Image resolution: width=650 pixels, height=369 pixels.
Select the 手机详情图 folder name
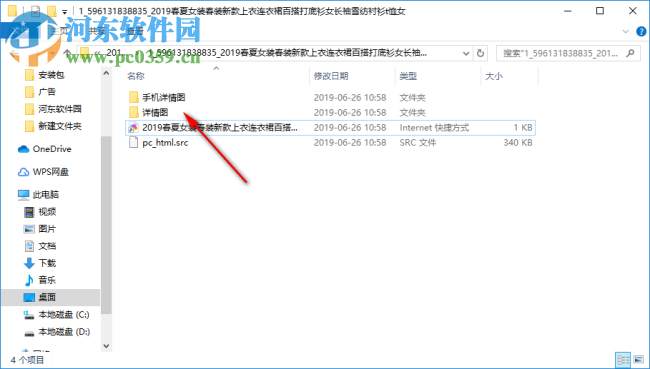164,97
